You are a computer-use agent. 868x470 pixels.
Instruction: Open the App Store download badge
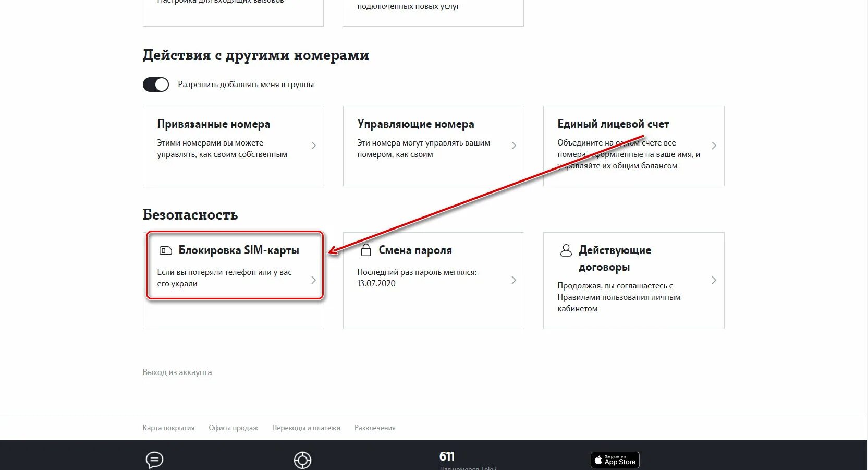[x=615, y=460]
